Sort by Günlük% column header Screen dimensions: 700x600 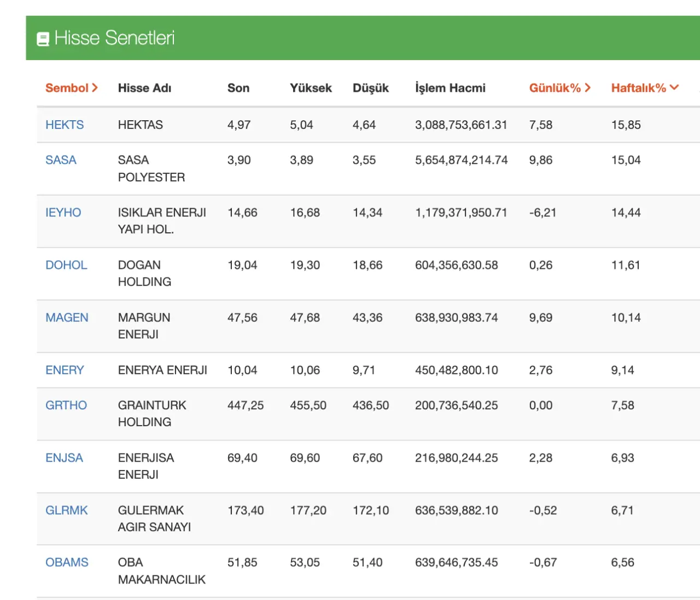[559, 88]
